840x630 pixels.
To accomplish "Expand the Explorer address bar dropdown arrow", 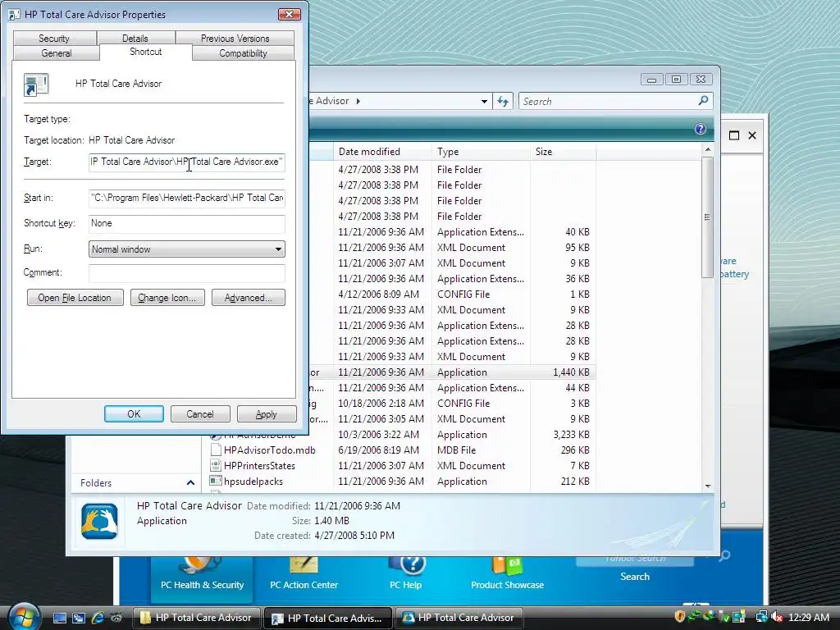I will (x=484, y=101).
